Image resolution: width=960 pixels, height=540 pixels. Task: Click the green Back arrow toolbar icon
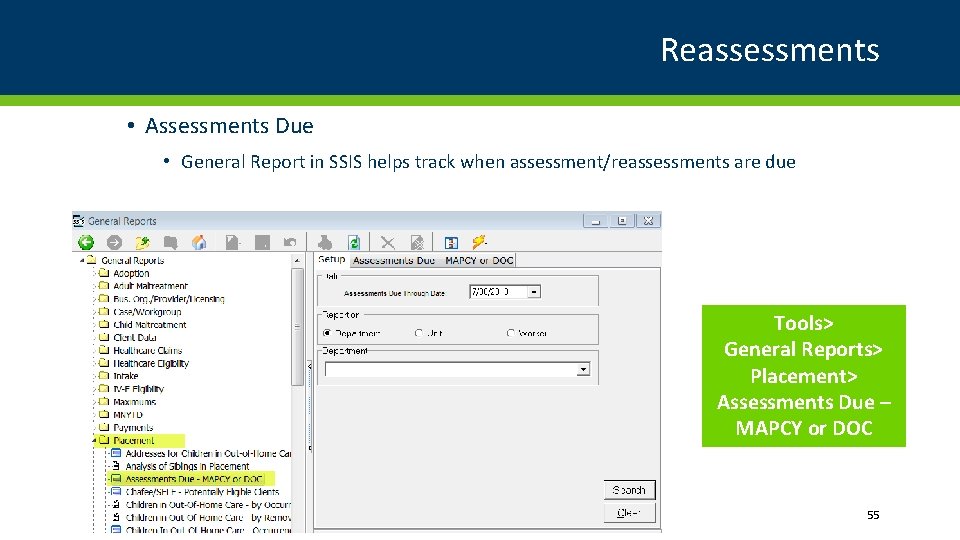(x=86, y=242)
